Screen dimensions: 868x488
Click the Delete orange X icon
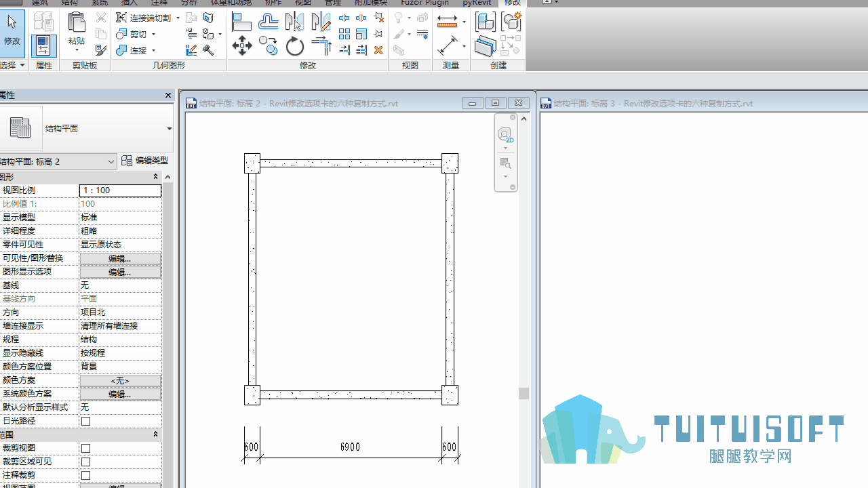[x=378, y=50]
